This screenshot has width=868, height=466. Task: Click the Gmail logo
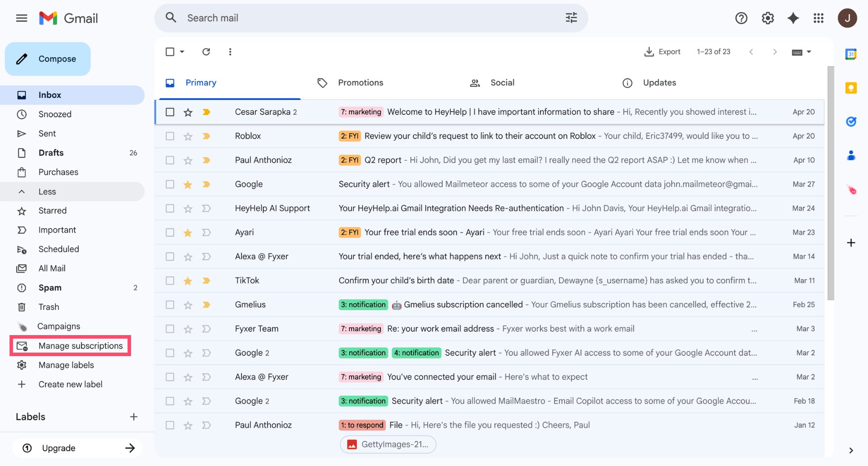tap(68, 18)
